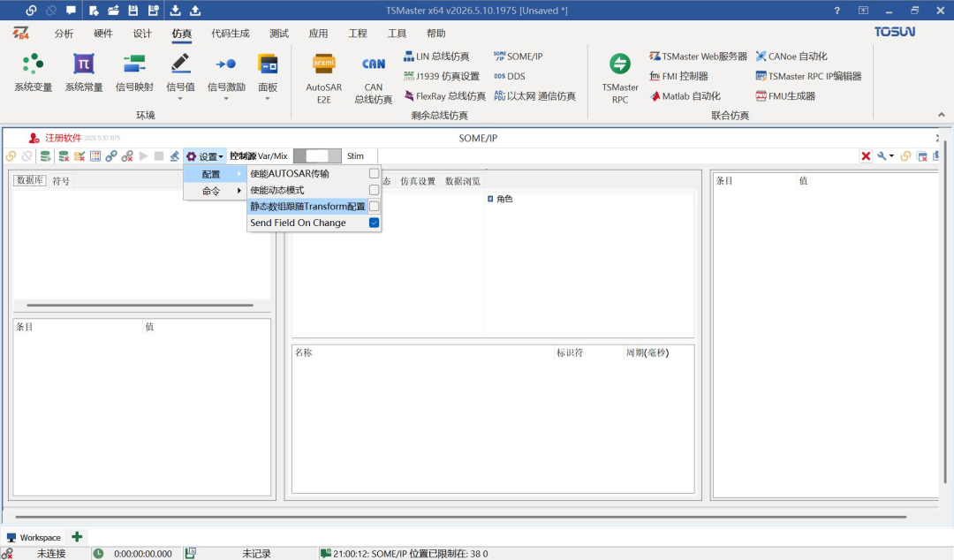Expand the 配置 submenu
This screenshot has height=560, width=954.
215,174
